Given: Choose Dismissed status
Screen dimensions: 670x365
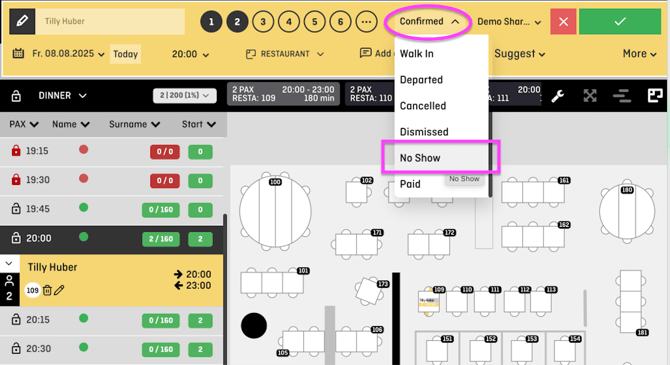Looking at the screenshot, I should 441,132.
